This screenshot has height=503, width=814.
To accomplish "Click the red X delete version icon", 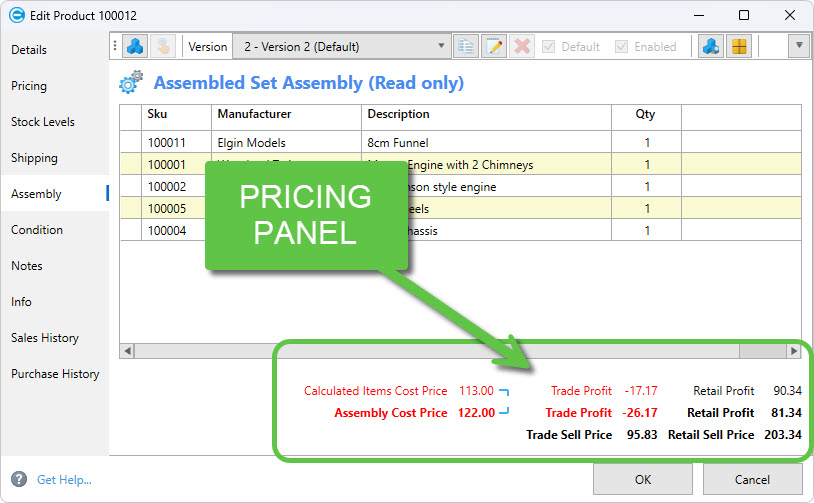I will tap(522, 47).
